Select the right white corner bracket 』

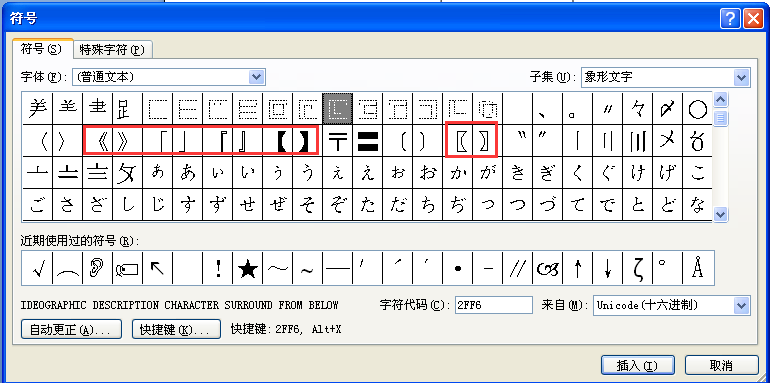(x=248, y=140)
